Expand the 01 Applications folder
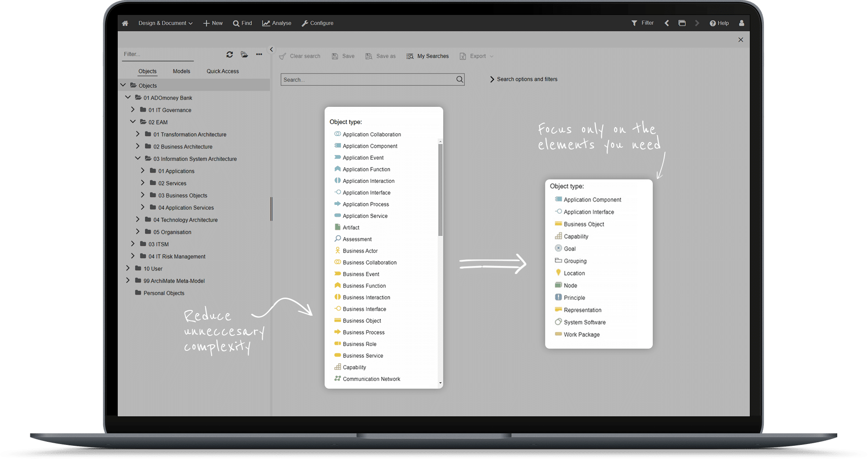The height and width of the screenshot is (459, 868). (x=142, y=171)
